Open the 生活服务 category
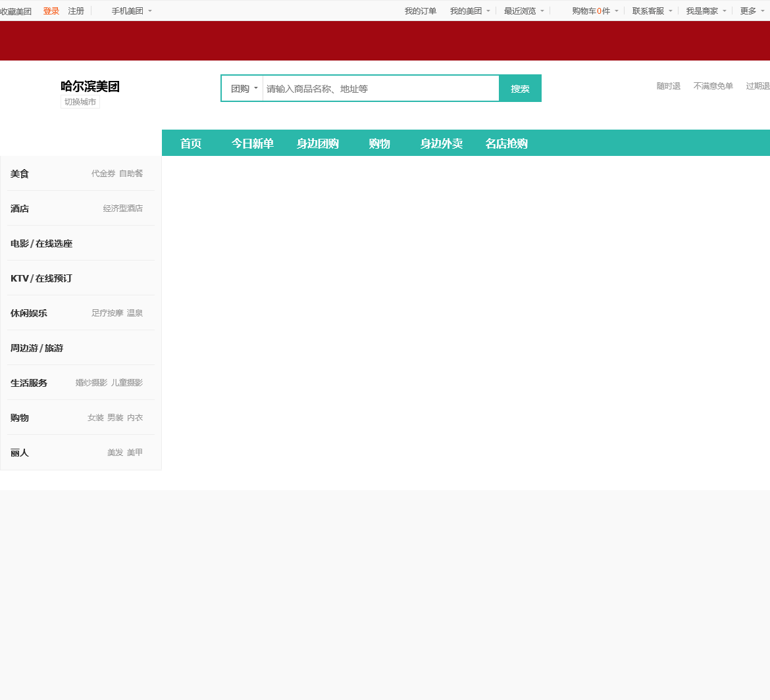The width and height of the screenshot is (770, 700). coord(28,383)
